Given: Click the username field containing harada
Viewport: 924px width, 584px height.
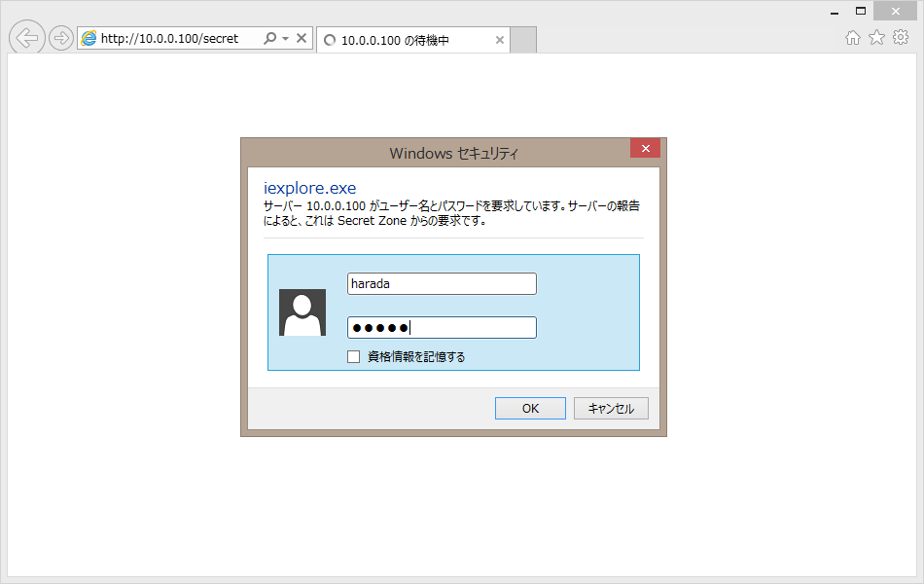Looking at the screenshot, I should tap(442, 283).
